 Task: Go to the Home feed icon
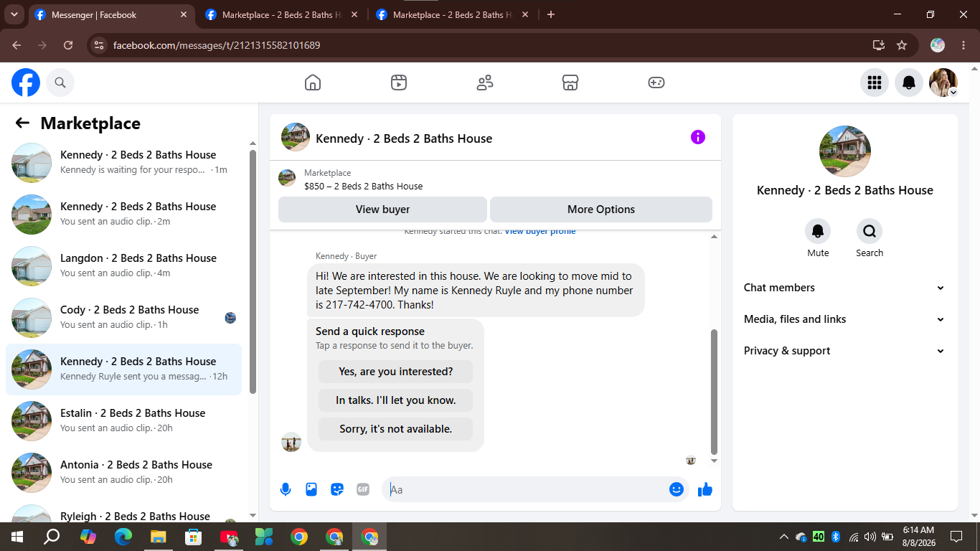[313, 83]
